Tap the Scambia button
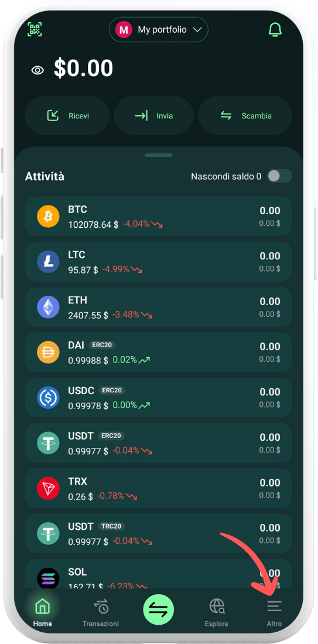Screen dimensions: 318x644 (x=245, y=116)
